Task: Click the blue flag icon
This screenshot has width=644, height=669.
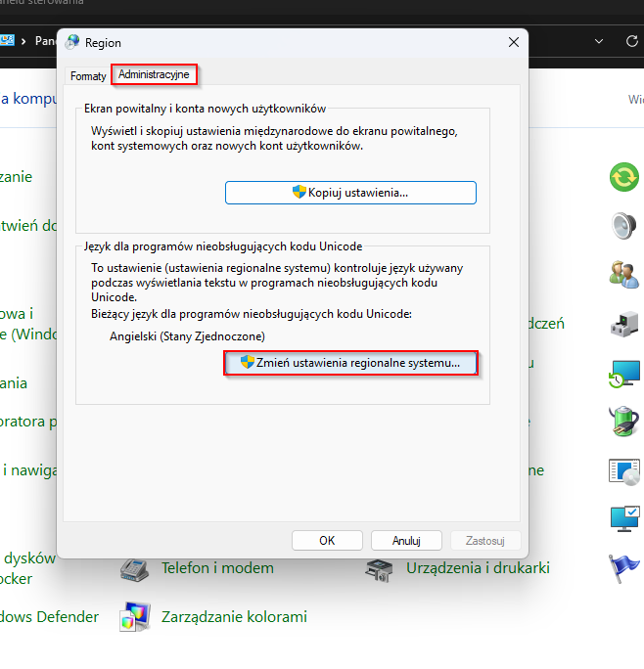Action: click(623, 568)
